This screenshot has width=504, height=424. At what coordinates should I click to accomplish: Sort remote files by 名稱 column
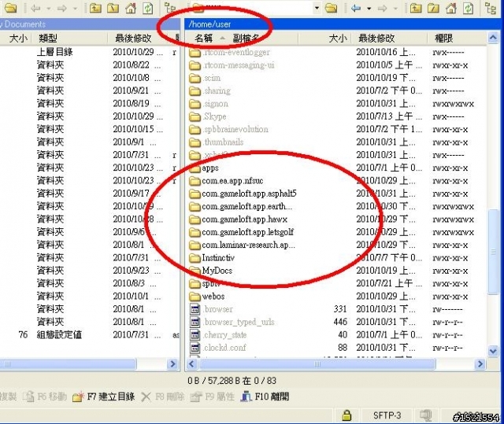click(203, 39)
